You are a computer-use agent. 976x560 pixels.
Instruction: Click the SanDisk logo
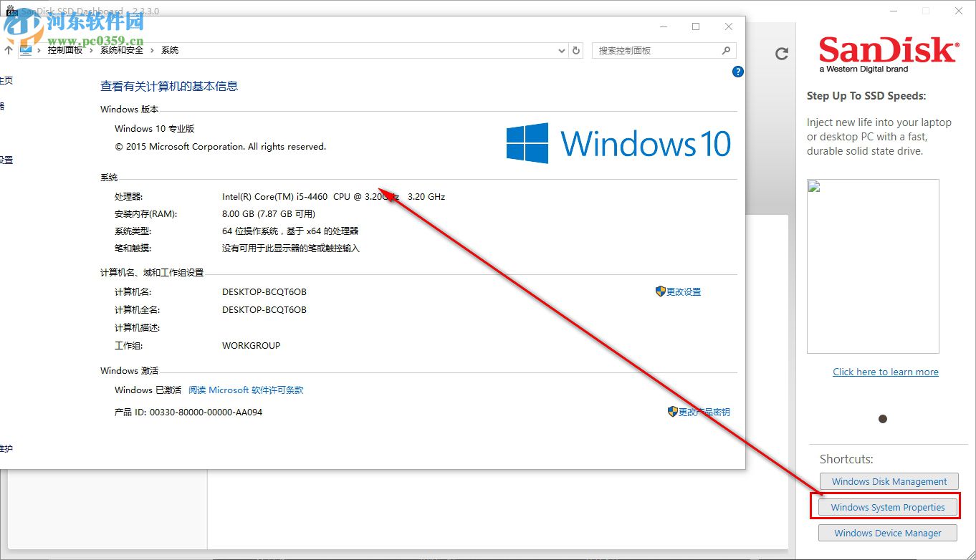tap(888, 54)
